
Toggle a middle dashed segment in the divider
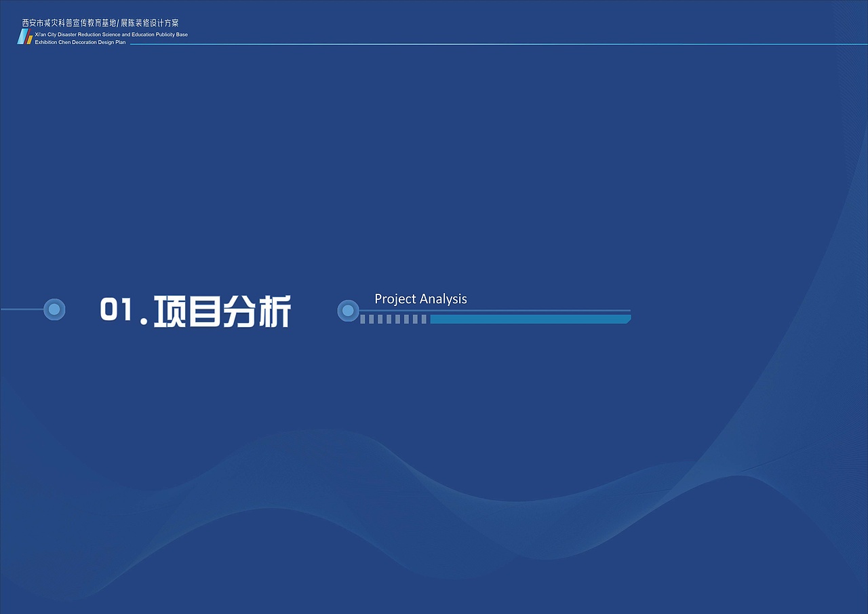(390, 318)
